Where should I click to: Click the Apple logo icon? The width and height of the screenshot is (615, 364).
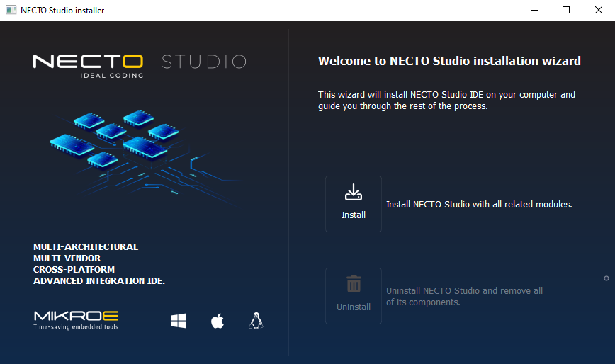pos(218,322)
